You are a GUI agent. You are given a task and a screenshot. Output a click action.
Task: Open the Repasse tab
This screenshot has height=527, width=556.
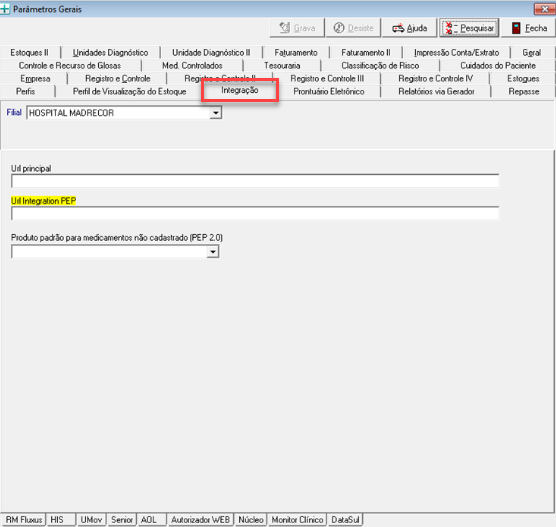click(524, 91)
